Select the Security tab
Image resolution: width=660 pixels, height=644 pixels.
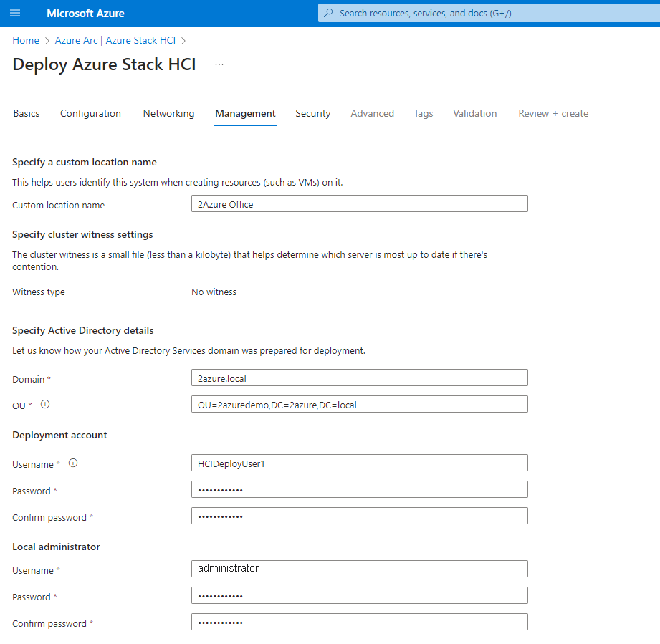tap(312, 113)
